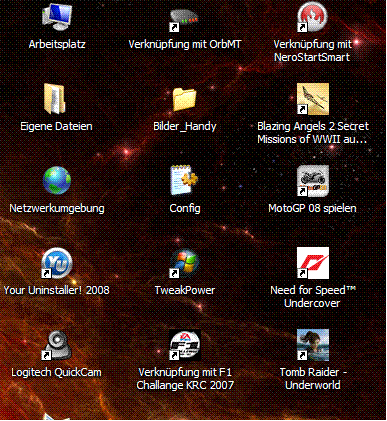
Task: Select the "Verknüpfung mit F1 Challange KRC 2007" label
Action: (x=185, y=379)
